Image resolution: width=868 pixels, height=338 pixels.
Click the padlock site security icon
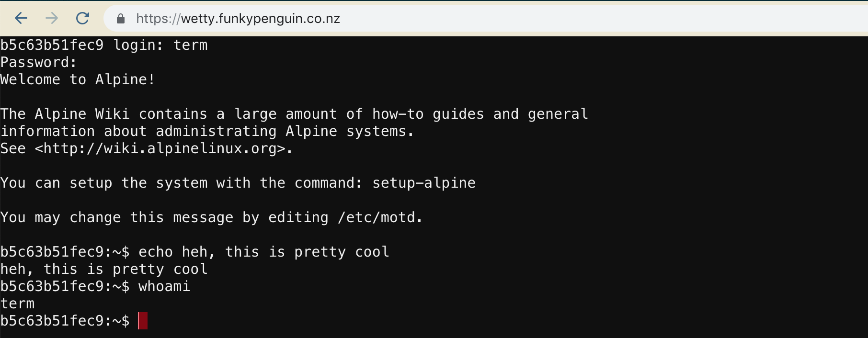click(x=121, y=19)
